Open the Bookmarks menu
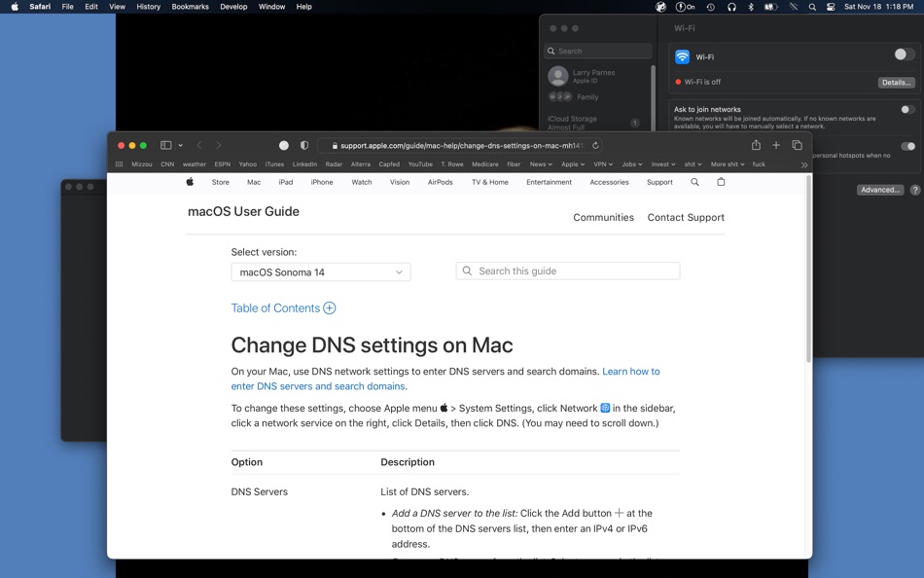 tap(190, 7)
